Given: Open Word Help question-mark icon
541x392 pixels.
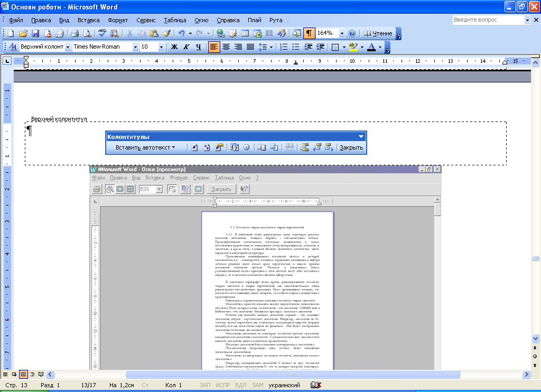Looking at the screenshot, I should (x=352, y=33).
